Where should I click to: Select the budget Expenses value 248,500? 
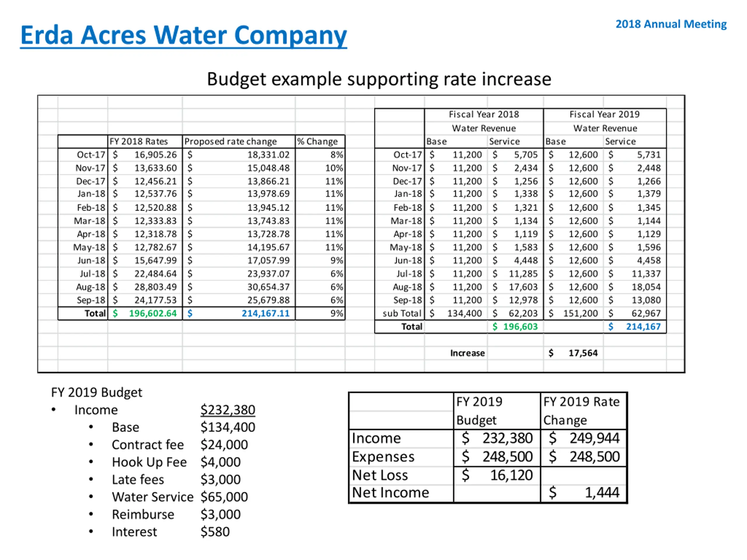point(507,457)
